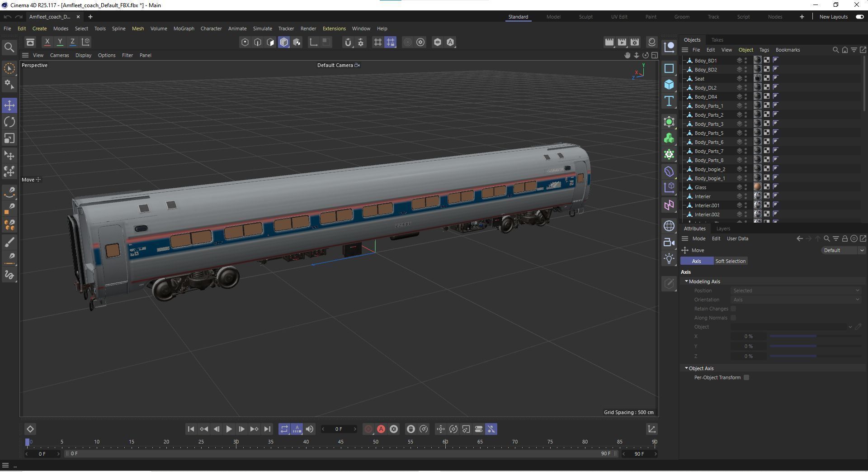The height and width of the screenshot is (472, 868).
Task: Select the Soft Selection button
Action: pyautogui.click(x=730, y=261)
